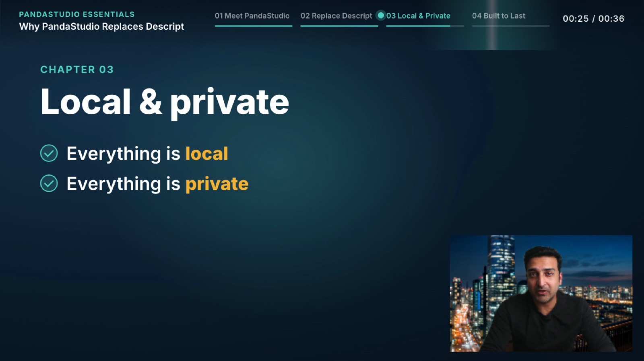
Task: Click the Everything is private bullet text
Action: coord(157,184)
